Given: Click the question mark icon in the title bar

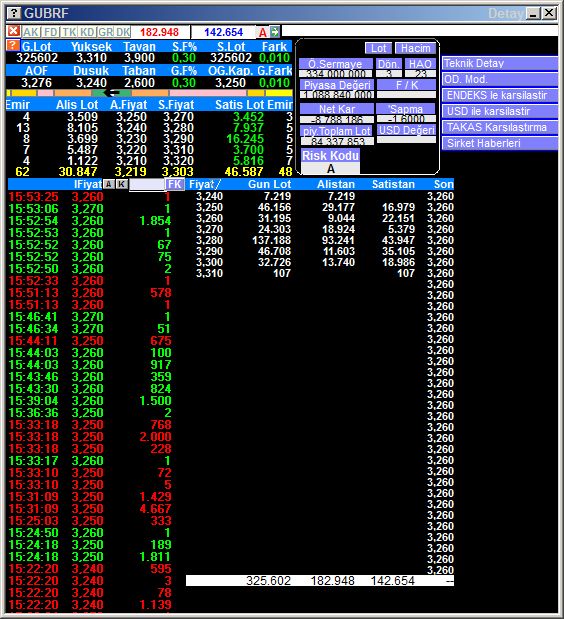Looking at the screenshot, I should (x=13, y=13).
